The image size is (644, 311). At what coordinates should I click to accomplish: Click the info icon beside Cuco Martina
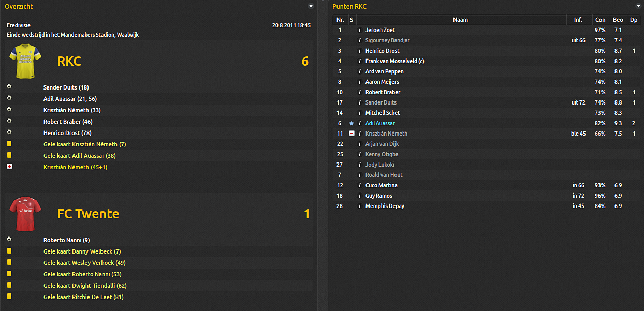[x=360, y=185]
